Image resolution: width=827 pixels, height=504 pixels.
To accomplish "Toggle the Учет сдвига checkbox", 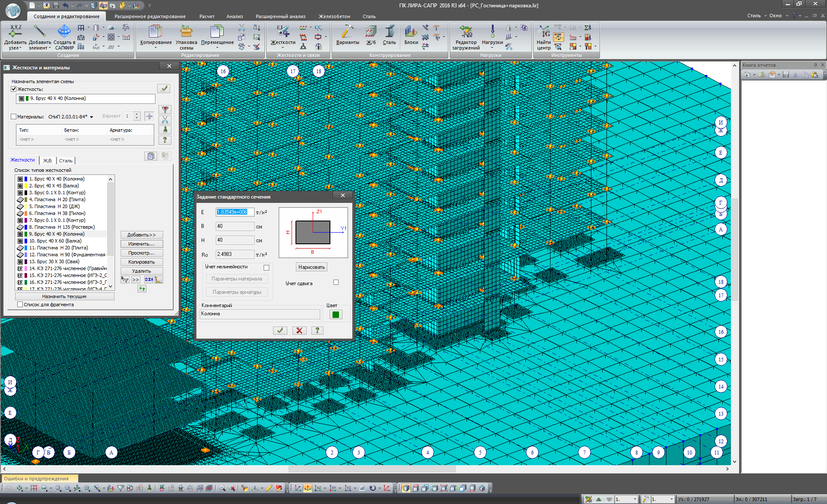I will tap(336, 283).
